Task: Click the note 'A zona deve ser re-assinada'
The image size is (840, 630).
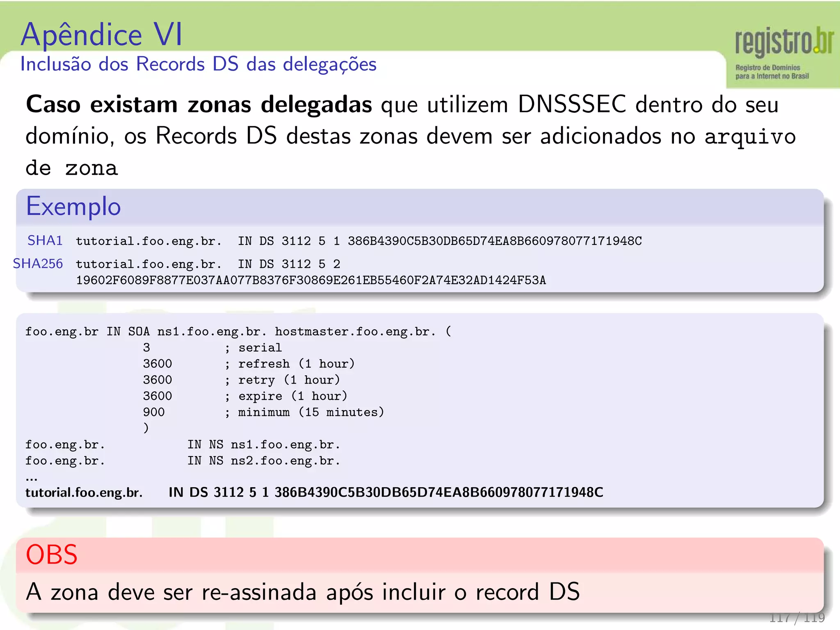Action: tap(303, 592)
